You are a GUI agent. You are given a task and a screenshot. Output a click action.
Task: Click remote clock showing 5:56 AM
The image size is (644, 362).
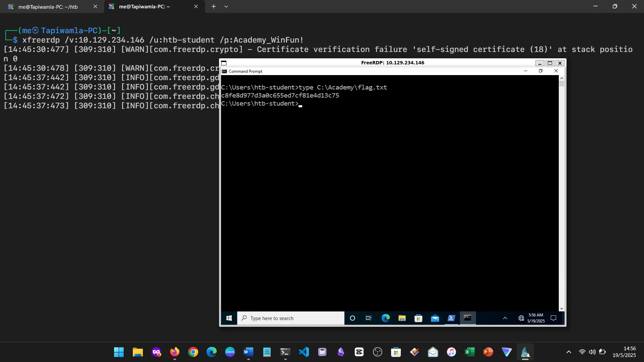point(536,318)
